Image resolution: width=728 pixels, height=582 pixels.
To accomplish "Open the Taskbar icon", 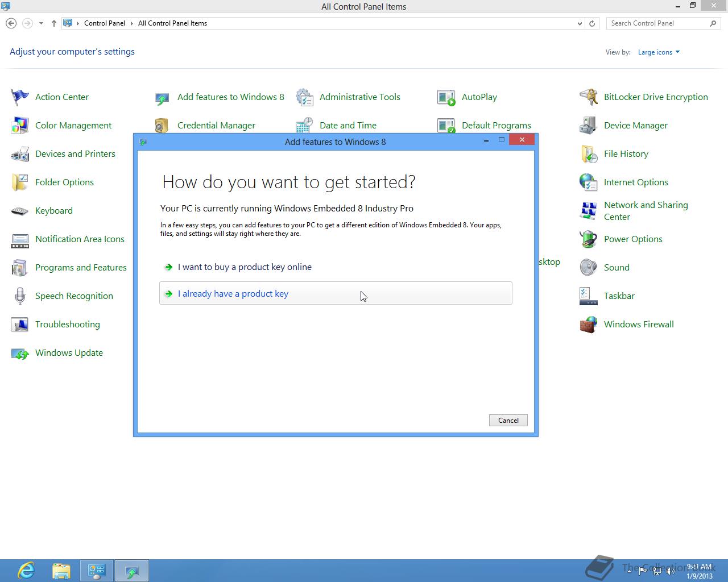I will 589,296.
